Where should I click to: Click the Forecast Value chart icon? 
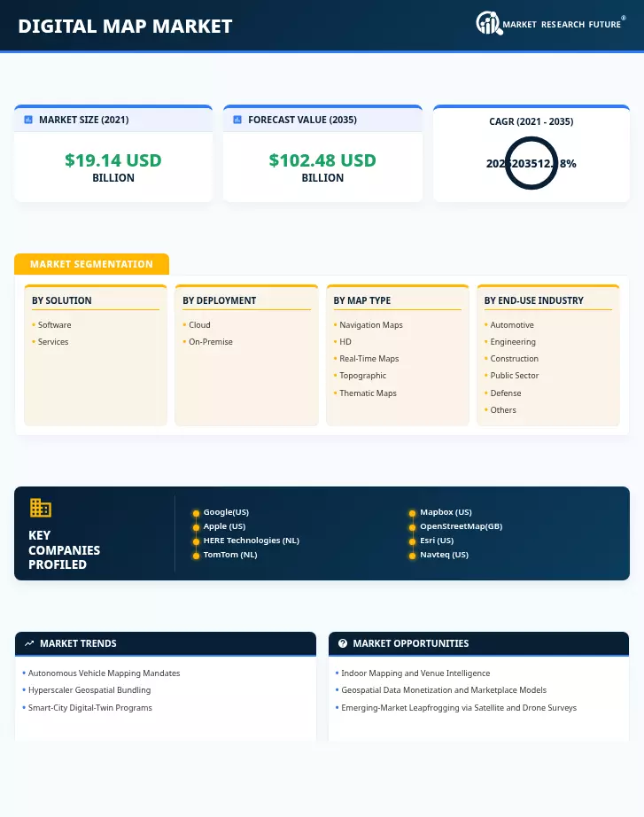click(237, 120)
